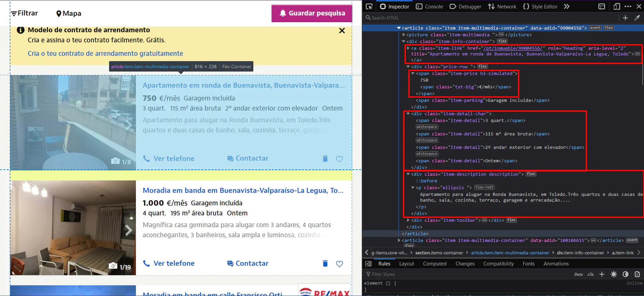Viewport: 644px width, 296px height.
Task: Toggle flex badge on item-description div
Action: tap(531, 174)
